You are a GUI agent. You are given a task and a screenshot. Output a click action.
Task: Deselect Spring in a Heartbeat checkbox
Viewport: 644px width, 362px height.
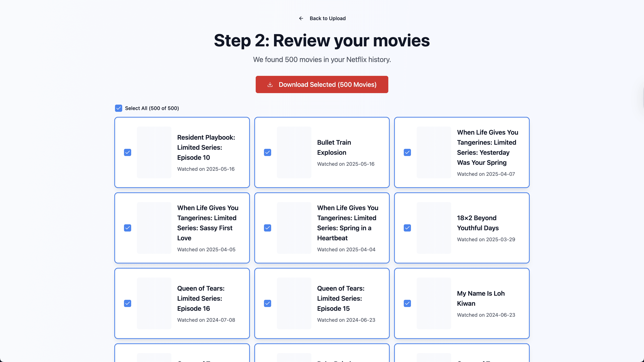pyautogui.click(x=268, y=228)
